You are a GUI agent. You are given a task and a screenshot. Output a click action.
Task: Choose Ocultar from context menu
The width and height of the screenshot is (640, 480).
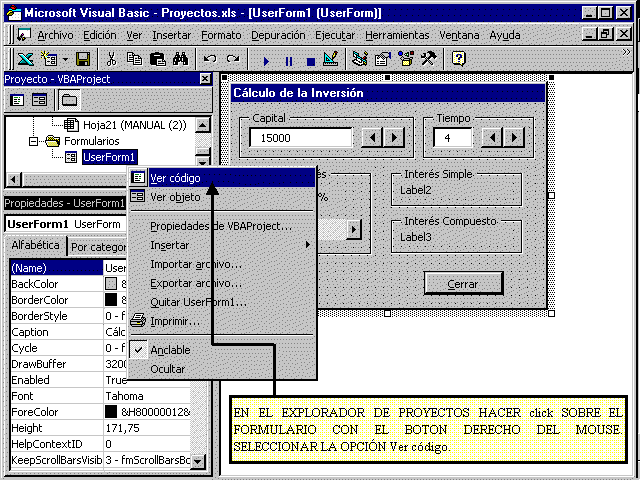click(222, 369)
